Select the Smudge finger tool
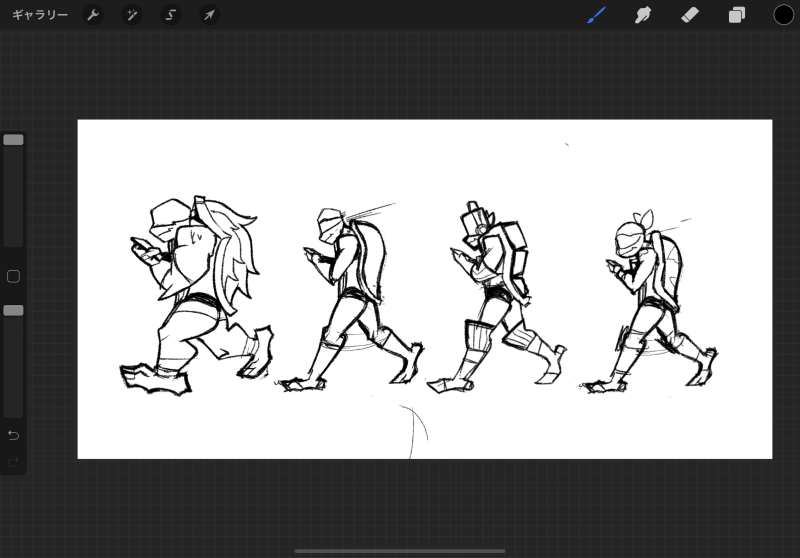 643,15
